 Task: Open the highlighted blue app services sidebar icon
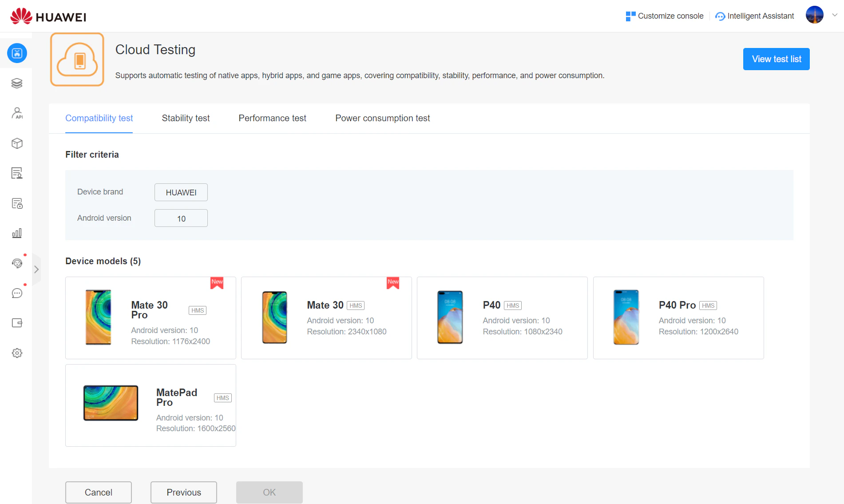[x=17, y=53]
